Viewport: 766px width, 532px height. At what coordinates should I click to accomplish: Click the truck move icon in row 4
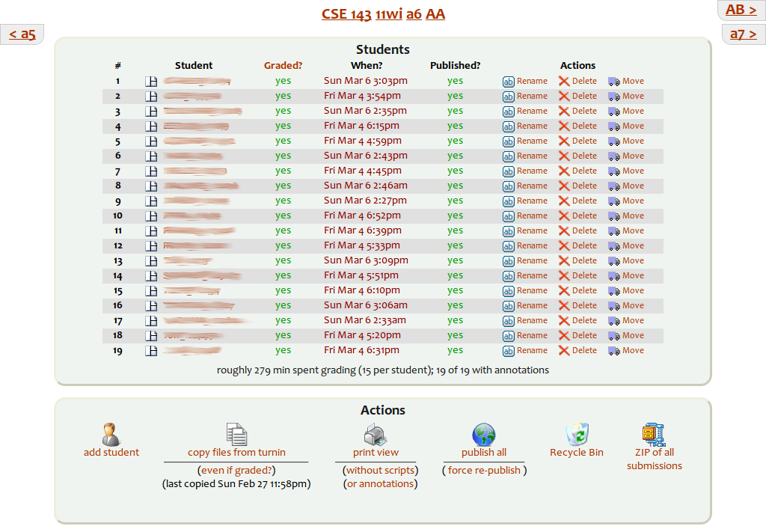coord(614,126)
